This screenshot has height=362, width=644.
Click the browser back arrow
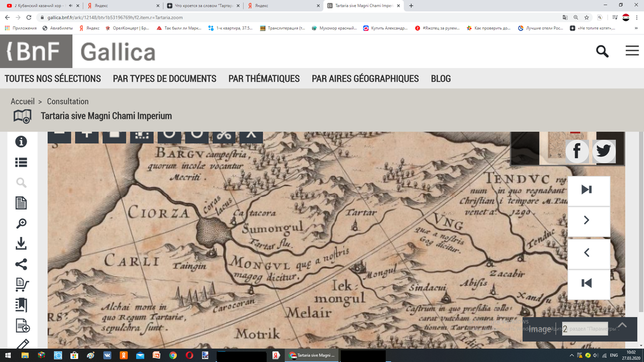[x=6, y=17]
